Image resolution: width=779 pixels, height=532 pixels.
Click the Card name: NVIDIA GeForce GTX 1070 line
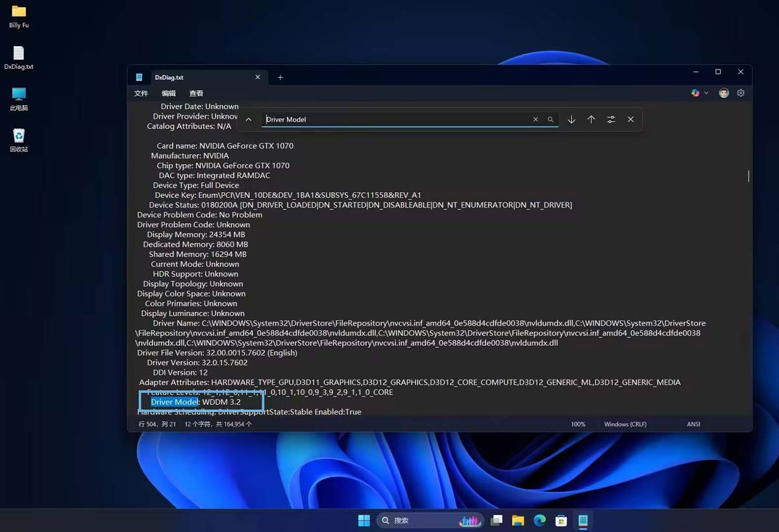(x=225, y=146)
